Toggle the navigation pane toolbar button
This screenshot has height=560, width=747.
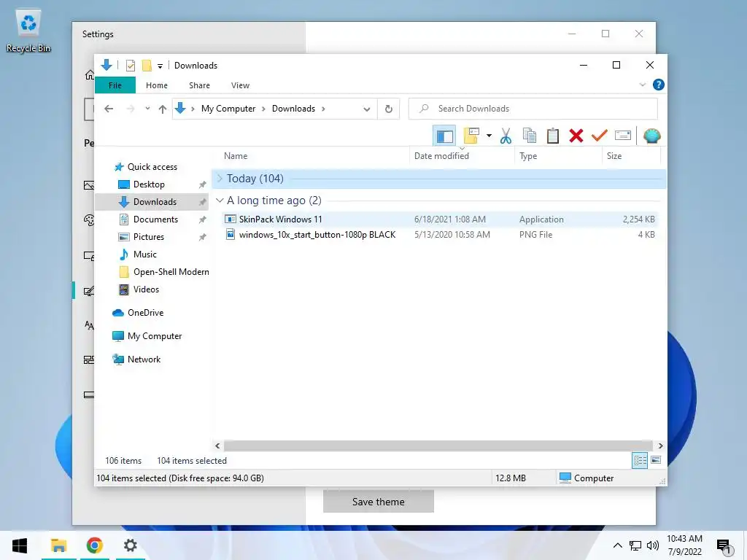click(444, 136)
